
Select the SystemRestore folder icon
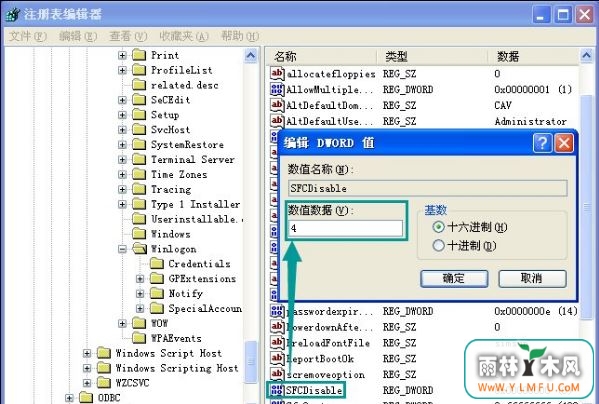click(x=139, y=144)
